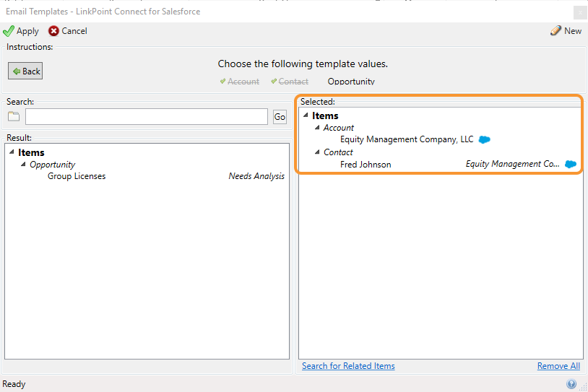The width and height of the screenshot is (588, 392).
Task: Click the green arrow on Back button
Action: (17, 71)
